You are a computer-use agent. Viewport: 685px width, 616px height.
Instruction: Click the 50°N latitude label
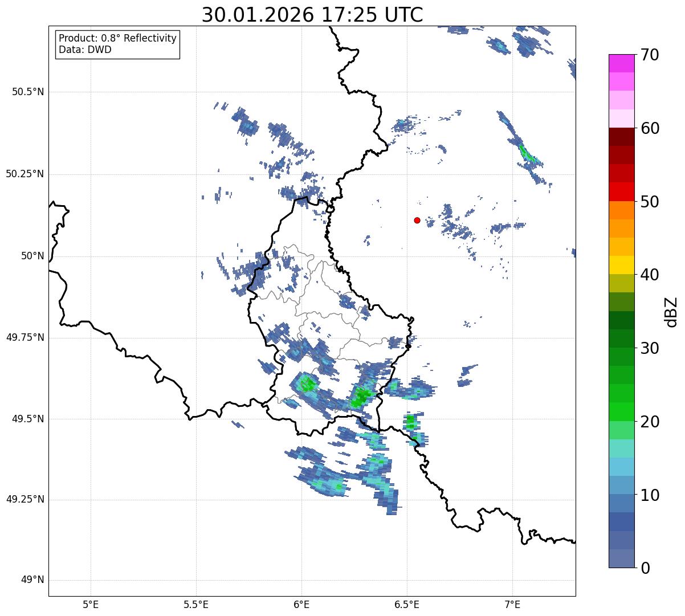tap(32, 256)
